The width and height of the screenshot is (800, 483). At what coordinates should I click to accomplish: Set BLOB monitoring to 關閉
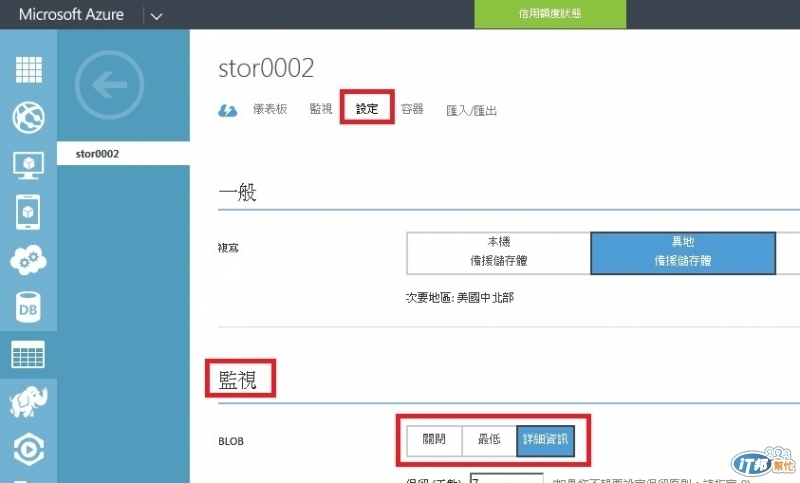click(x=434, y=441)
